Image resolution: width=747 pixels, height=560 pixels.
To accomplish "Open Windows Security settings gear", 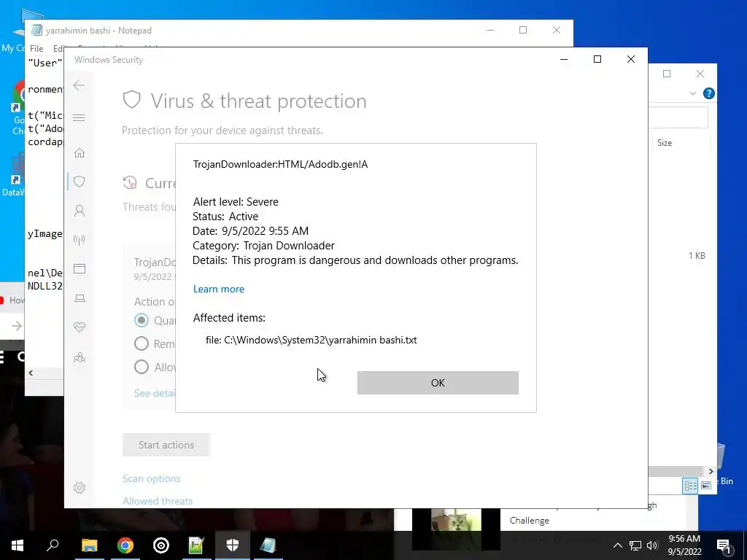I will coord(80,488).
